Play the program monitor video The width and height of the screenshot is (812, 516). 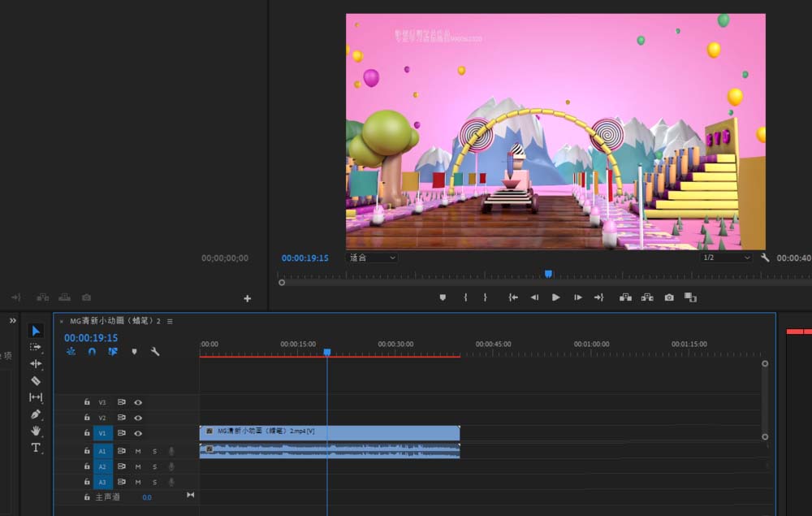[x=555, y=297]
